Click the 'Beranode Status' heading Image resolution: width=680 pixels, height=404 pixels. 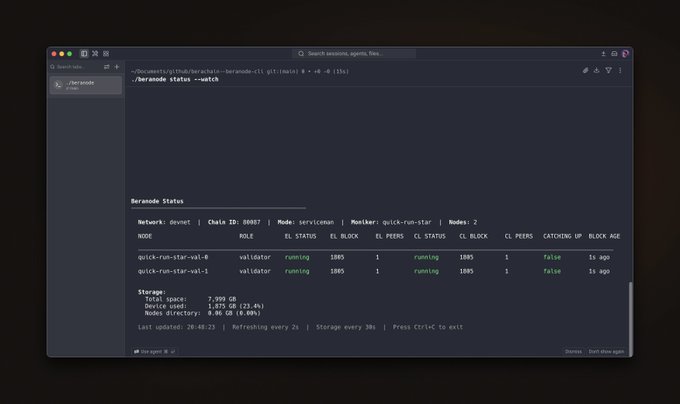click(x=157, y=201)
